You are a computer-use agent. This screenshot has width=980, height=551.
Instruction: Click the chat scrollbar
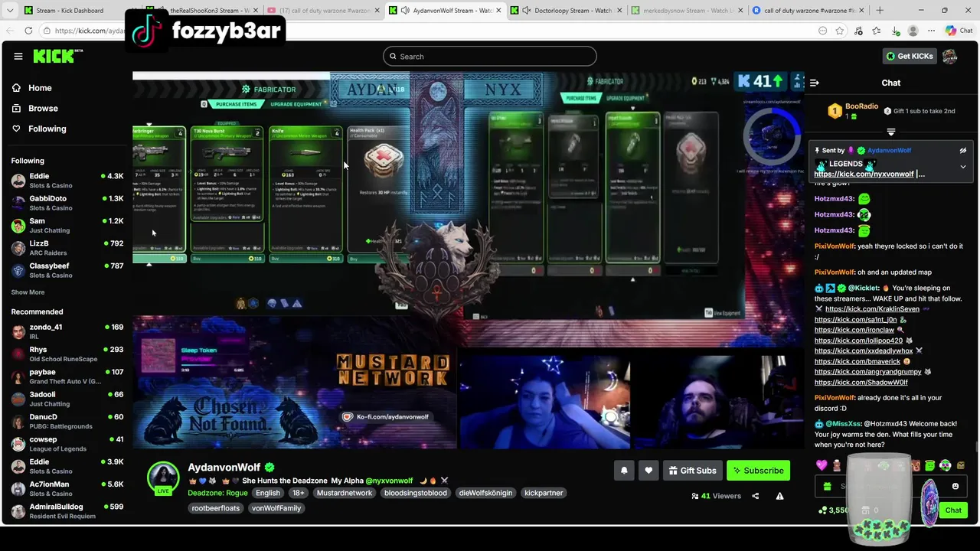[x=976, y=448]
